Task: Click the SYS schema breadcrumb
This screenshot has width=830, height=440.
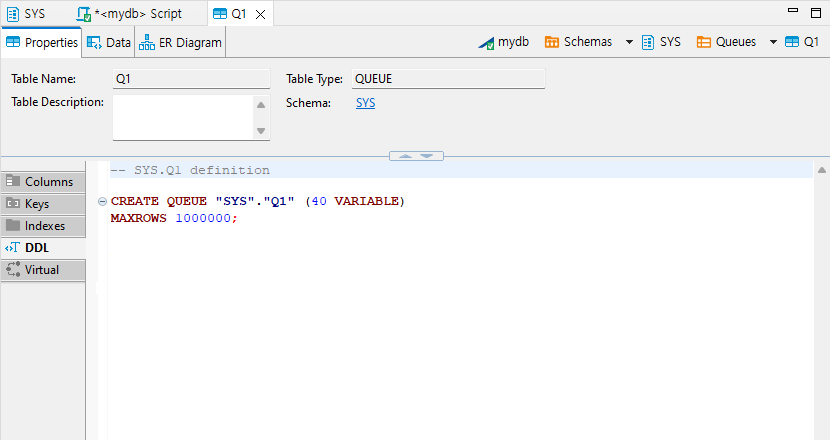Action: (661, 42)
